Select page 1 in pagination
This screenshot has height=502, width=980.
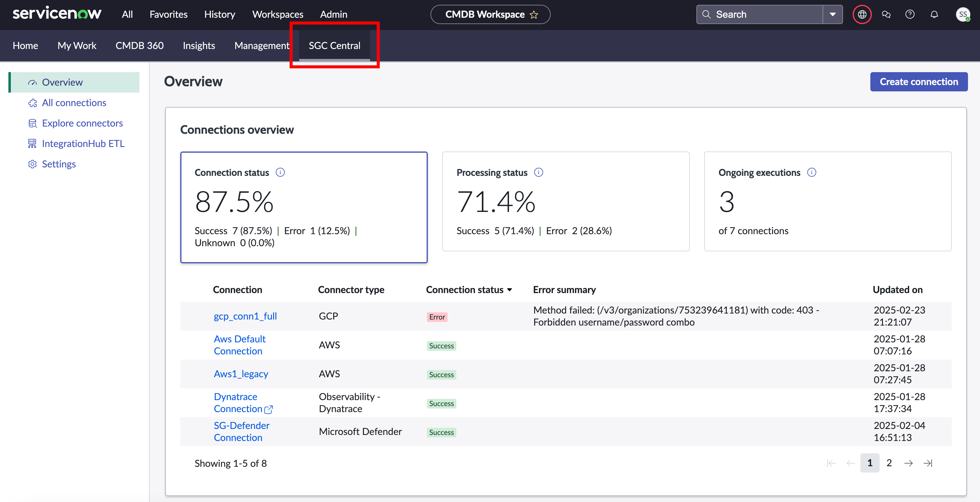click(x=870, y=463)
